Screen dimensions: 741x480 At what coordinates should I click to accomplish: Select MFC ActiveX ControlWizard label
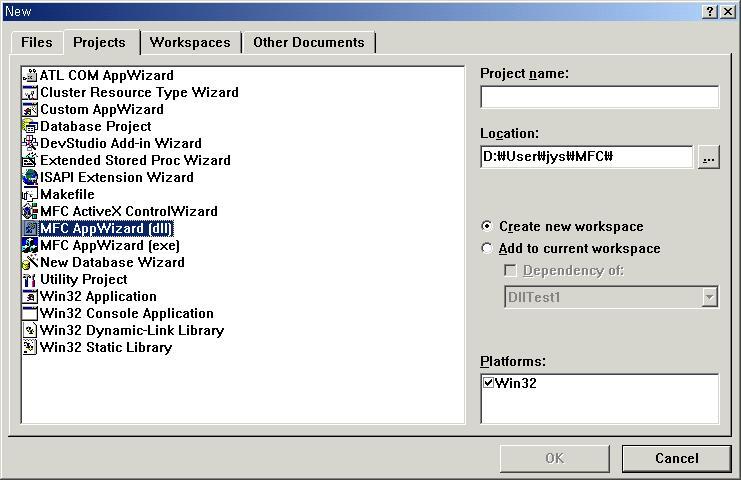(x=129, y=211)
